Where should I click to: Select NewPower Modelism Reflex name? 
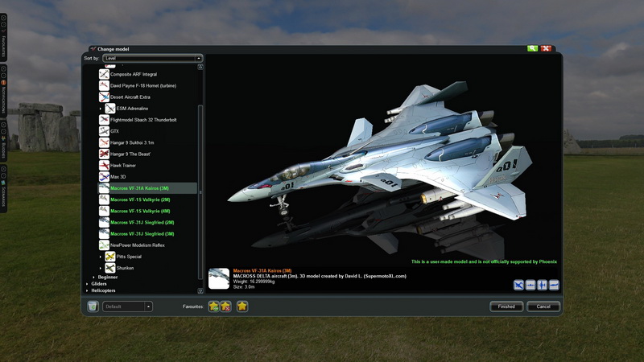(x=138, y=245)
